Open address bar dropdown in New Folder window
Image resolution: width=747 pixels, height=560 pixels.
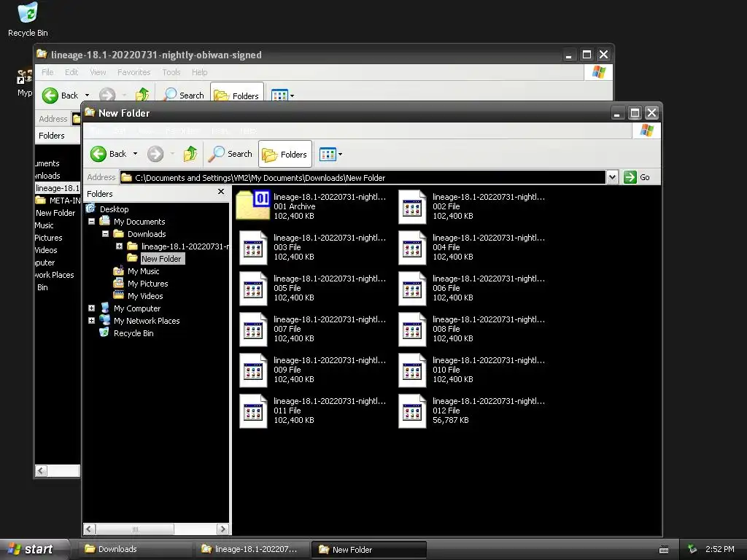612,178
